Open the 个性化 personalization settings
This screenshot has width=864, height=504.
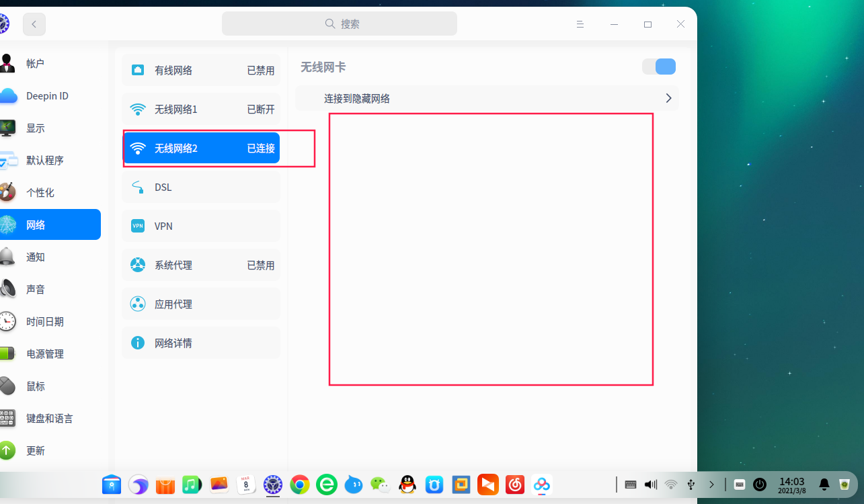click(50, 192)
